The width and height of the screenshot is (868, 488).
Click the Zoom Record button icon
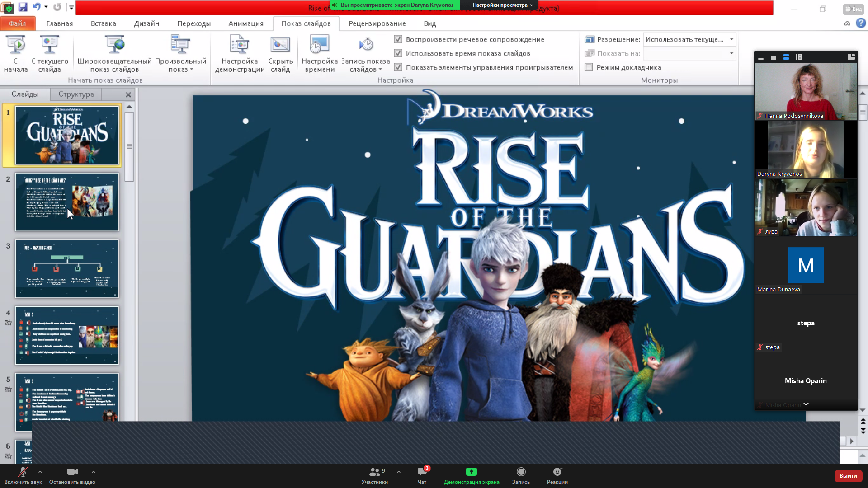[x=521, y=472]
